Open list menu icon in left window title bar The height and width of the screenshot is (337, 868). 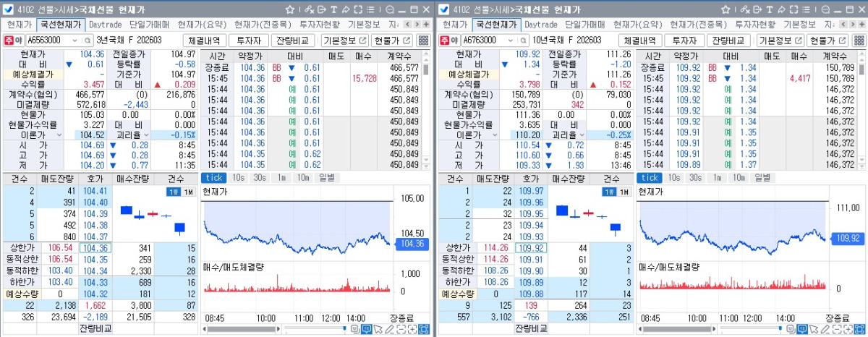pos(370,9)
